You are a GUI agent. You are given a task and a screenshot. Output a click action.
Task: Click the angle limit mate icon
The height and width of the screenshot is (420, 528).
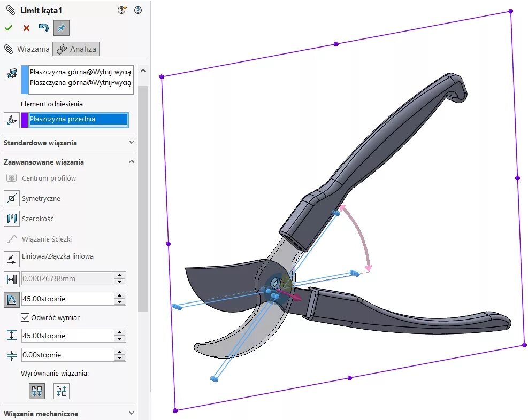pyautogui.click(x=12, y=299)
